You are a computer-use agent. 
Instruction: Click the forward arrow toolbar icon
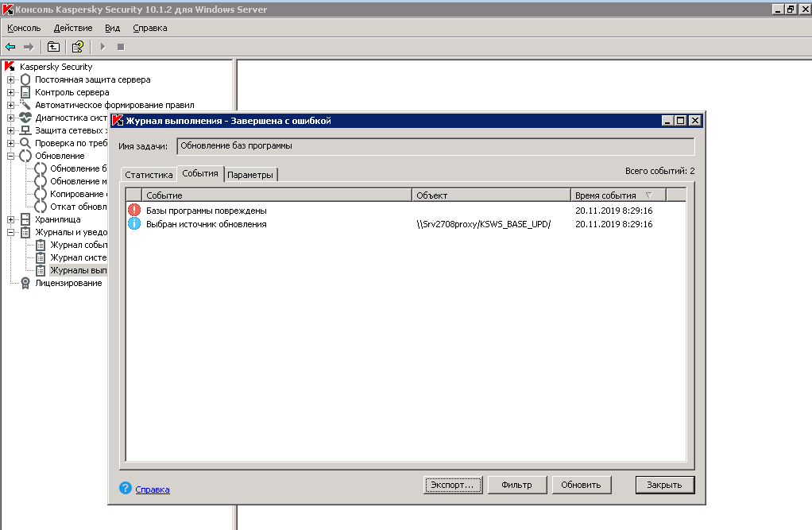[29, 47]
